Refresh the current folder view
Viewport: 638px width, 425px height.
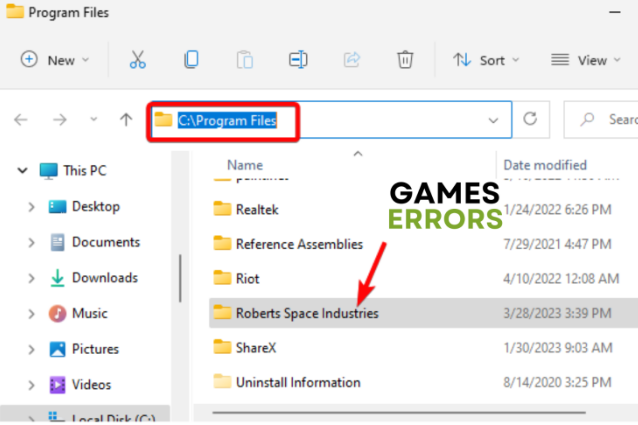click(x=530, y=120)
